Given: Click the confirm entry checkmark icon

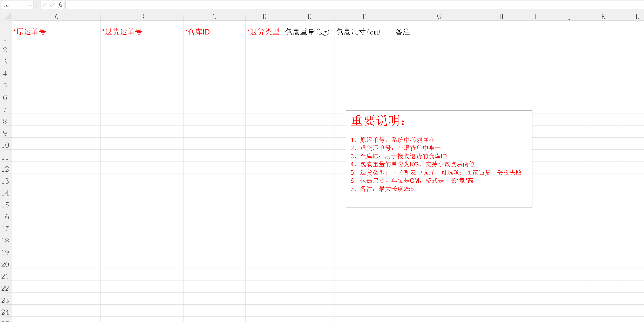Looking at the screenshot, I should click(52, 5).
